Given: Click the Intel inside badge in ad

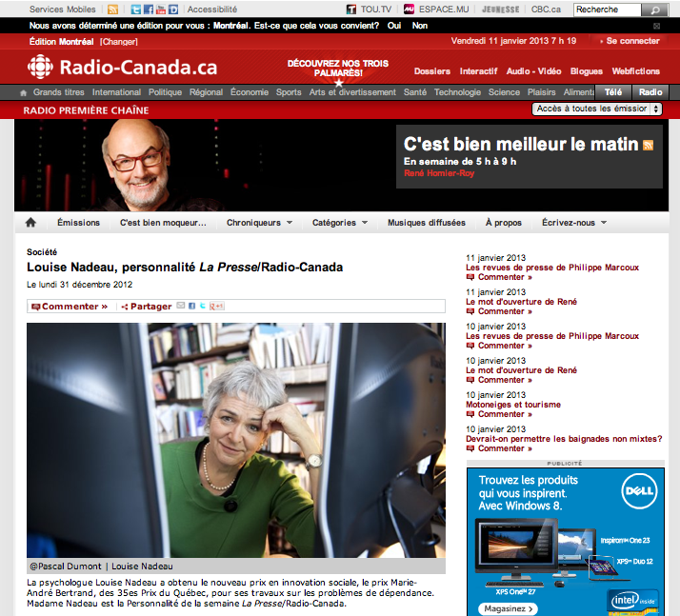Looking at the screenshot, I should coord(632,602).
